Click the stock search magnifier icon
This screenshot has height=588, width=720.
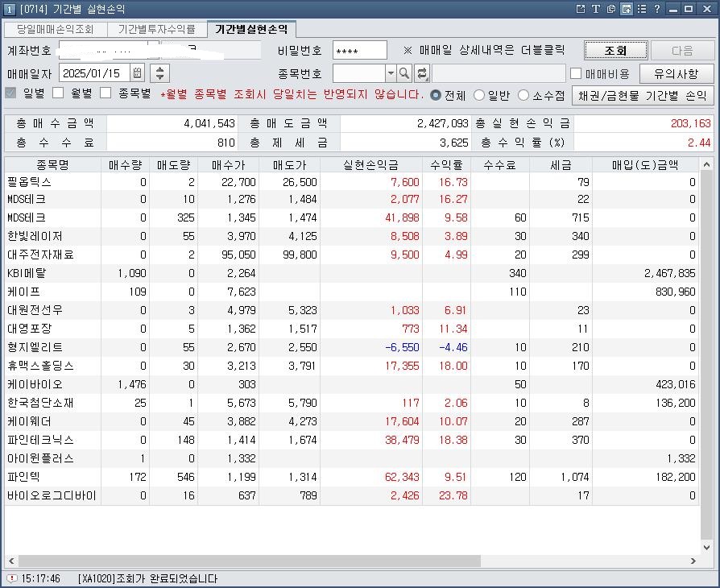point(404,73)
